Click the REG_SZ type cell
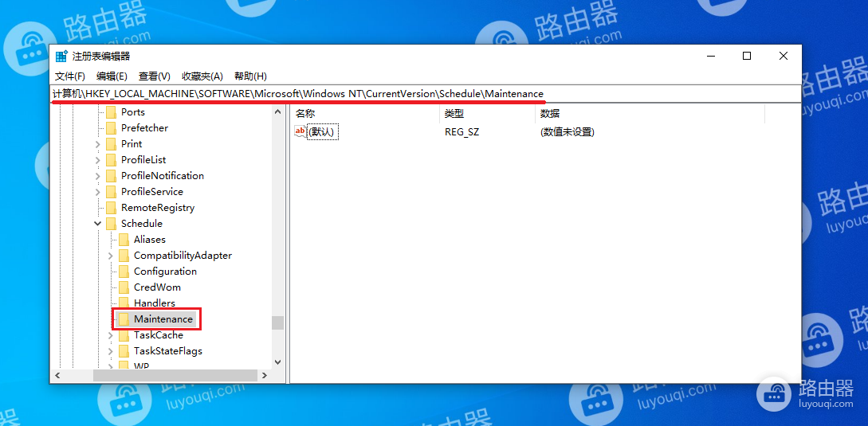The height and width of the screenshot is (426, 868). (461, 132)
